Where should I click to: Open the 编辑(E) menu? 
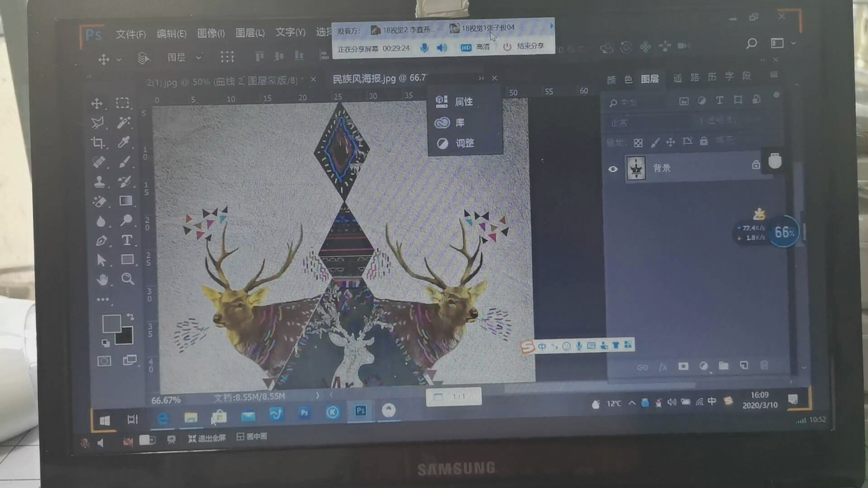[171, 33]
